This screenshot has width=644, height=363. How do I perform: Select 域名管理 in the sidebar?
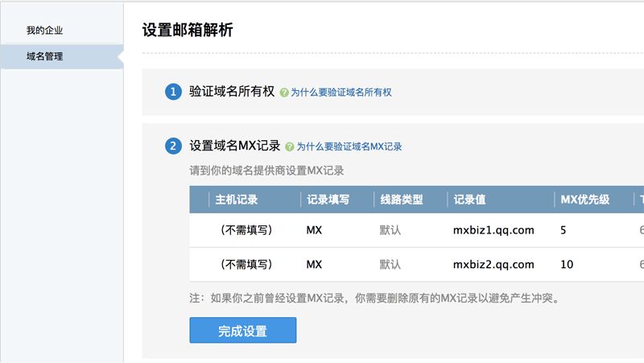coord(44,56)
